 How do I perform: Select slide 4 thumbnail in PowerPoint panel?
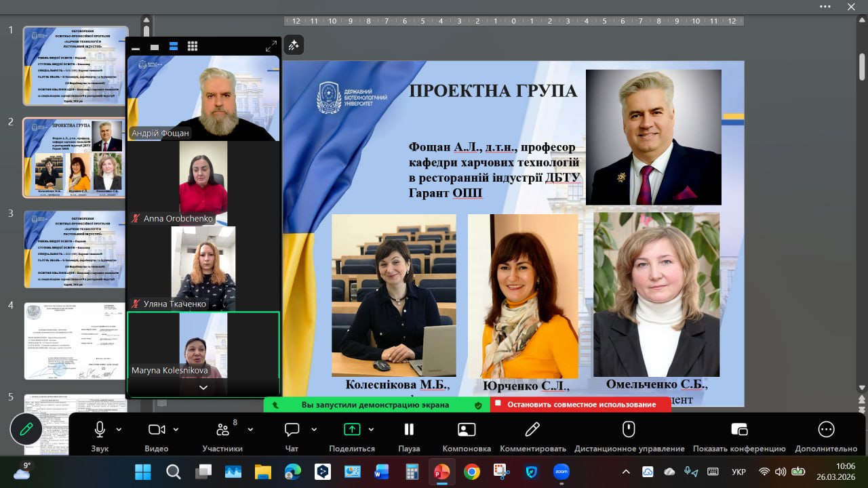(75, 341)
